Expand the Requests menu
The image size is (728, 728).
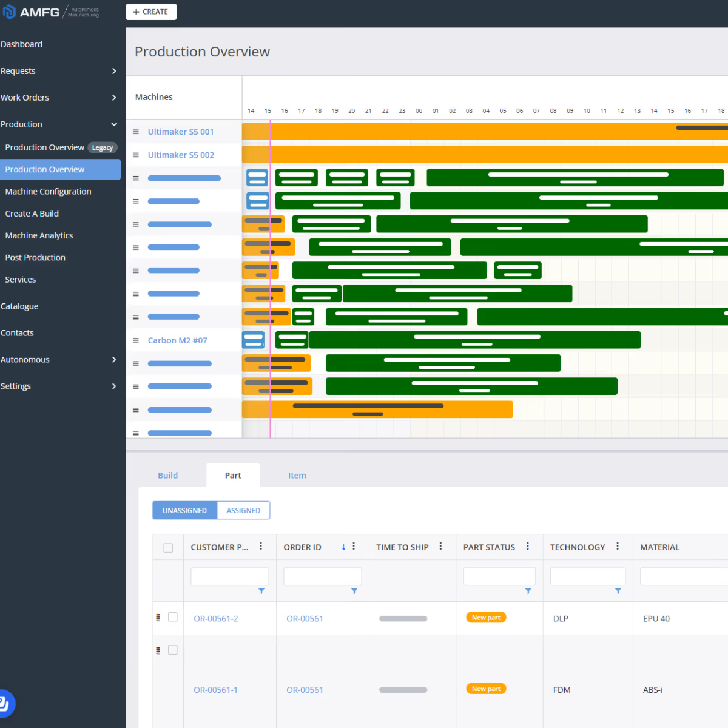[114, 71]
